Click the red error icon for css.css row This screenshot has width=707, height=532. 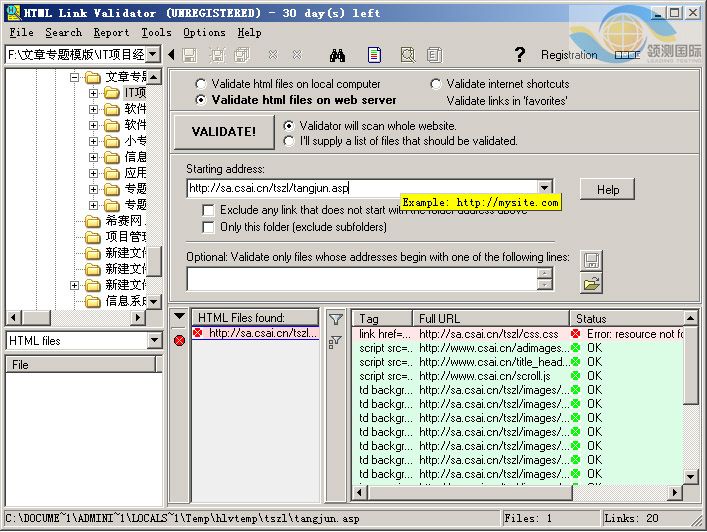click(x=575, y=334)
